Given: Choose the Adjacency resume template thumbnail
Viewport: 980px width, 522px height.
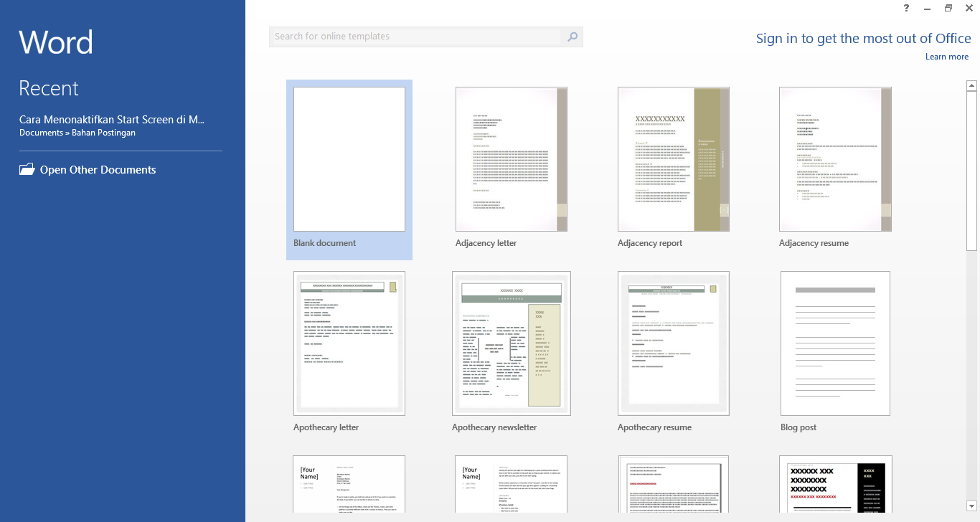Looking at the screenshot, I should click(836, 159).
